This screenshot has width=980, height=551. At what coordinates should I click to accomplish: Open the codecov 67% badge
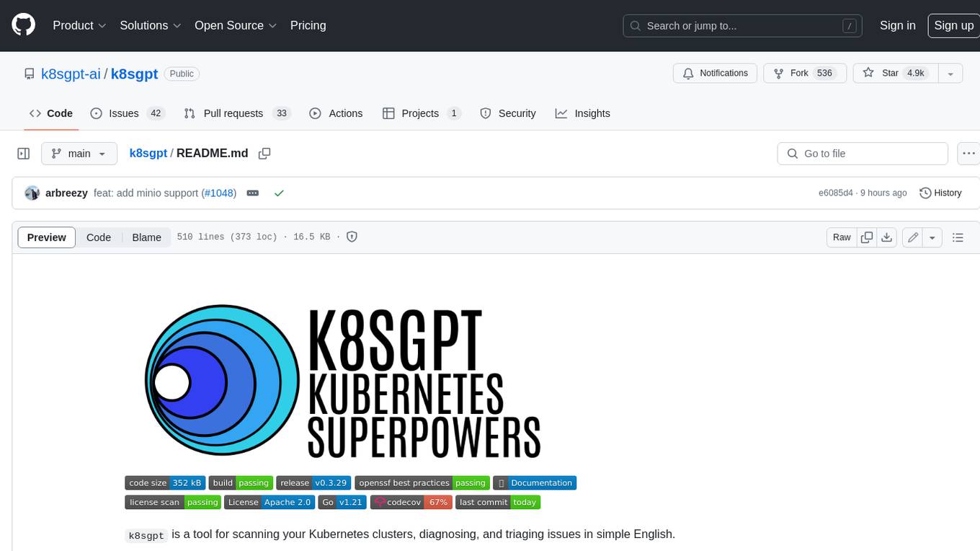[x=411, y=503]
